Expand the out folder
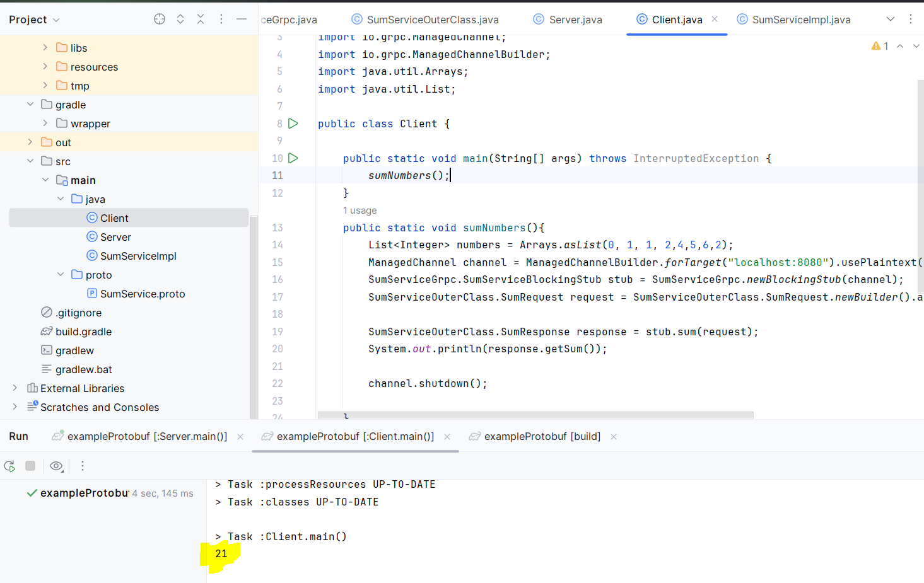 pos(30,142)
